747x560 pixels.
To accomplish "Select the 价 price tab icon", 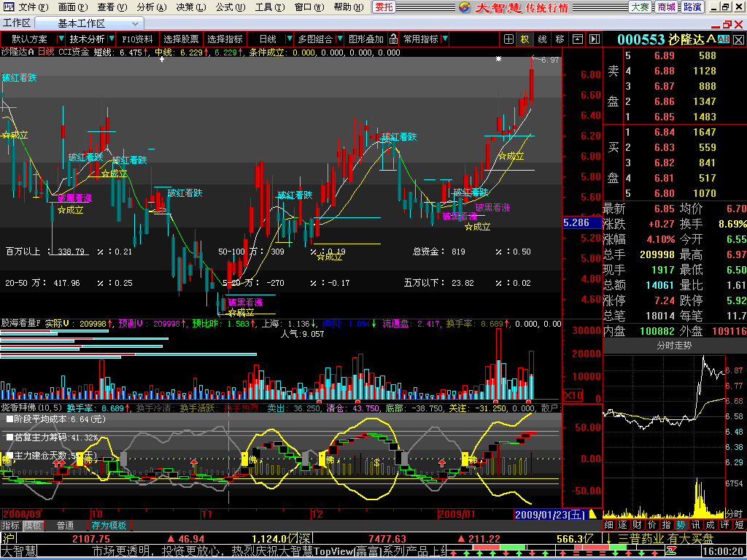I will point(652,525).
